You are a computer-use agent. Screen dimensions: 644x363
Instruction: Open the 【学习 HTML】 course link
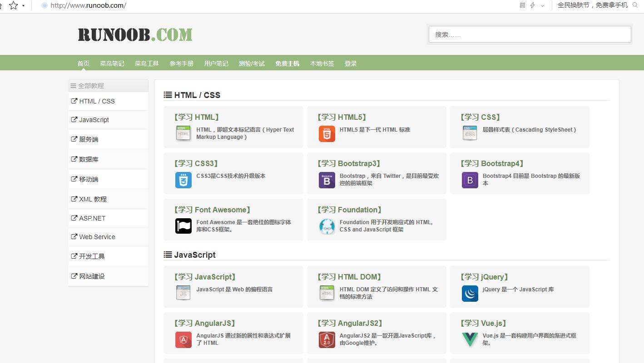[x=196, y=117]
